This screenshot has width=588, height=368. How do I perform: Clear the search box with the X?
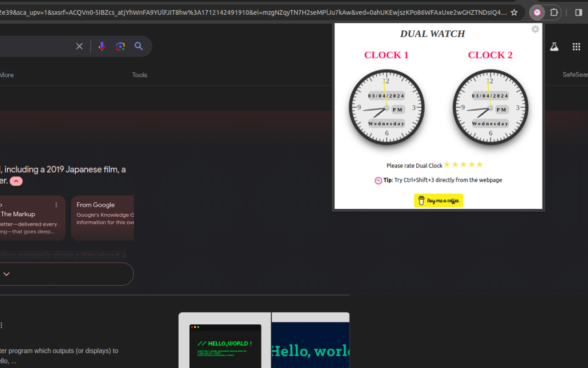pyautogui.click(x=79, y=46)
